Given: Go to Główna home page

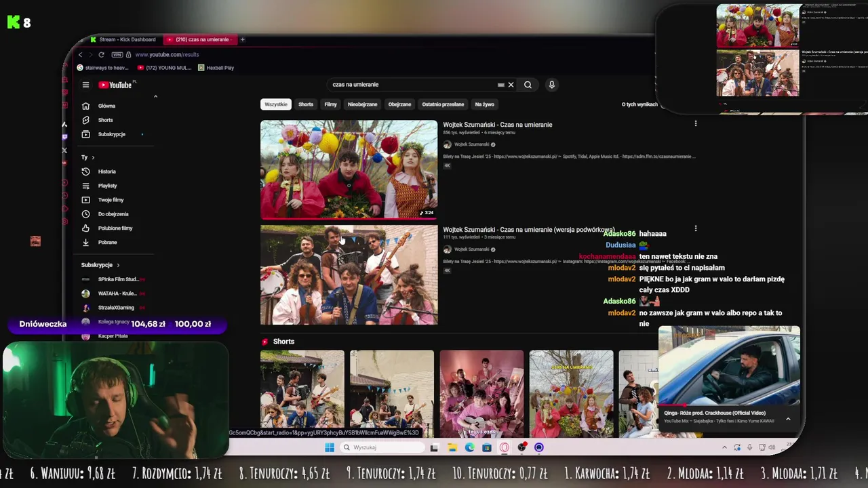Looking at the screenshot, I should coord(106,106).
